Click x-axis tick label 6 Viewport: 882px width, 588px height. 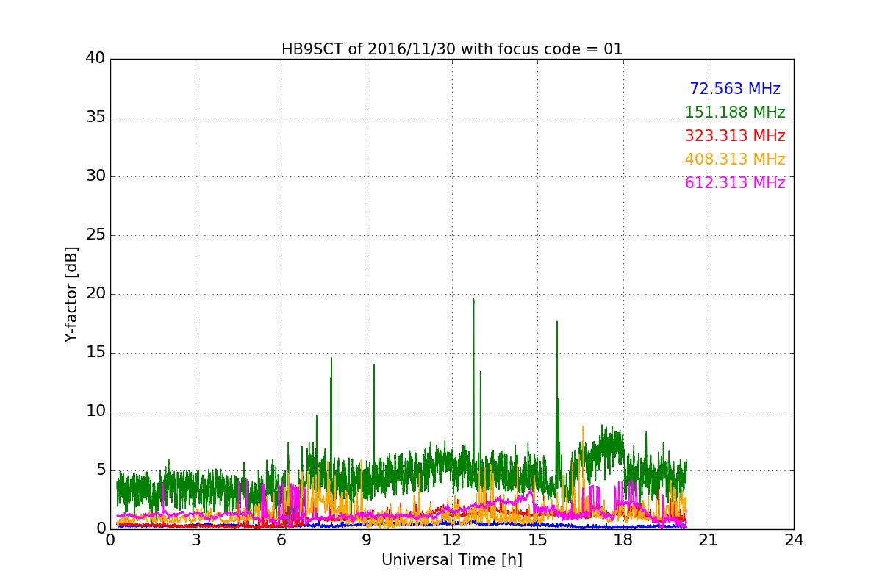pyautogui.click(x=282, y=540)
